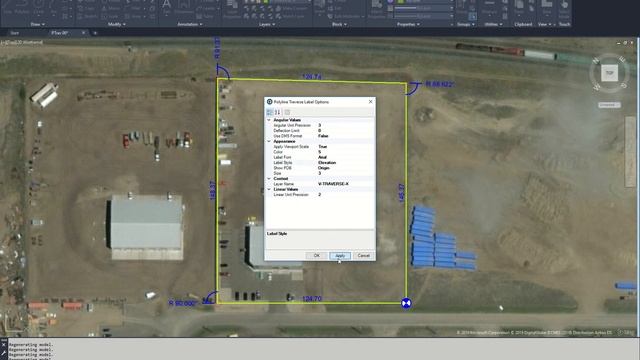640x360 pixels.
Task: Click OK in Polyline Traverse Label Options
Action: [316, 256]
